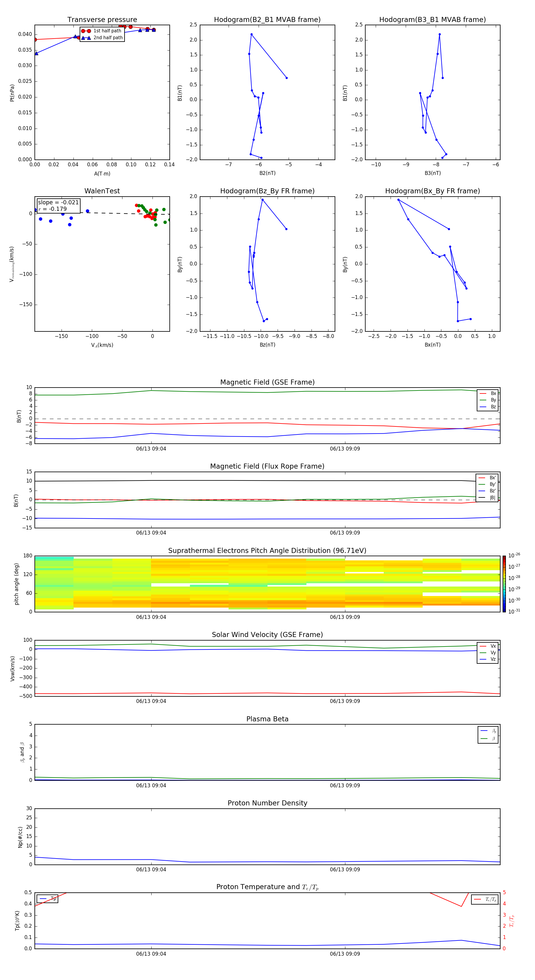
Task: Click the Solar Wind Velocity (GSE Frame) title
Action: click(x=267, y=635)
